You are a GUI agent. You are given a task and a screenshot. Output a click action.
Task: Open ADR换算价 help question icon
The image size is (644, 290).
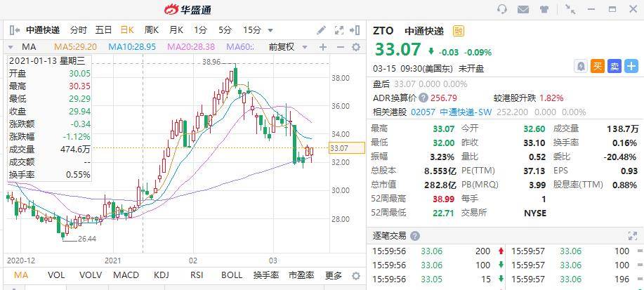(x=423, y=98)
